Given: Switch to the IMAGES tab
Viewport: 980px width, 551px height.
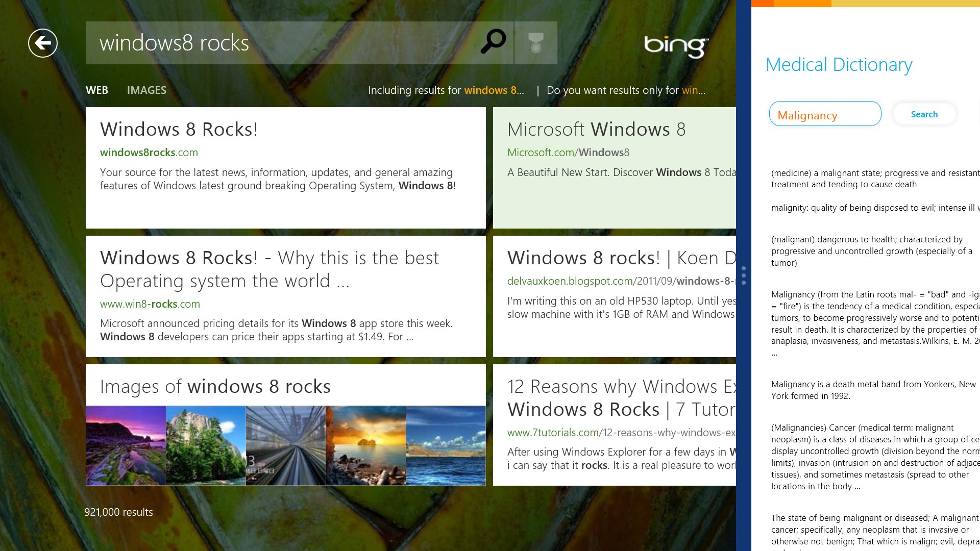Looking at the screenshot, I should (x=146, y=90).
